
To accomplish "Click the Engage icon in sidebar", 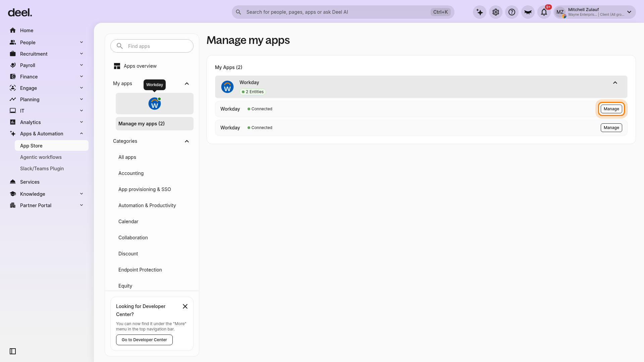I will click(x=13, y=88).
